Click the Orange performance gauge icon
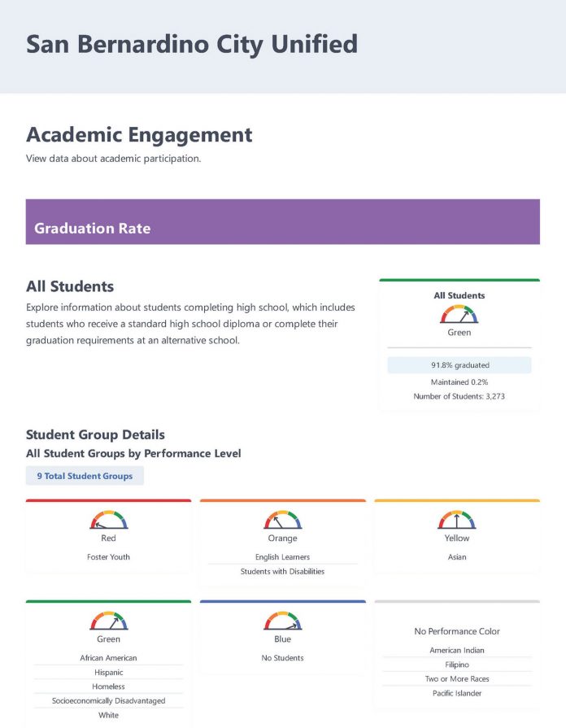 point(283,520)
